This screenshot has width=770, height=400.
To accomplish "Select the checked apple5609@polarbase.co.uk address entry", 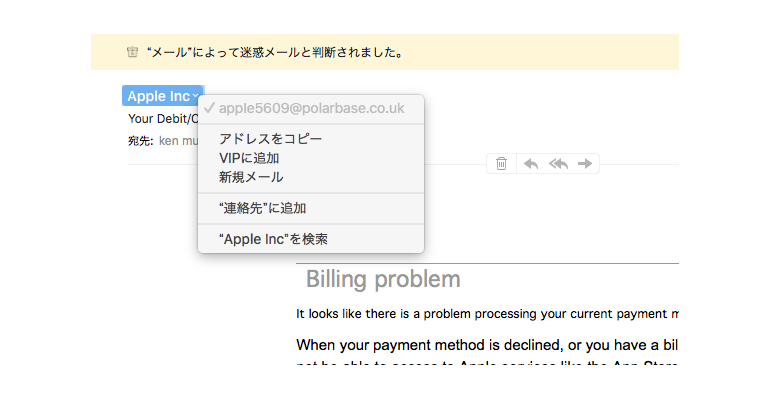I will [x=311, y=107].
